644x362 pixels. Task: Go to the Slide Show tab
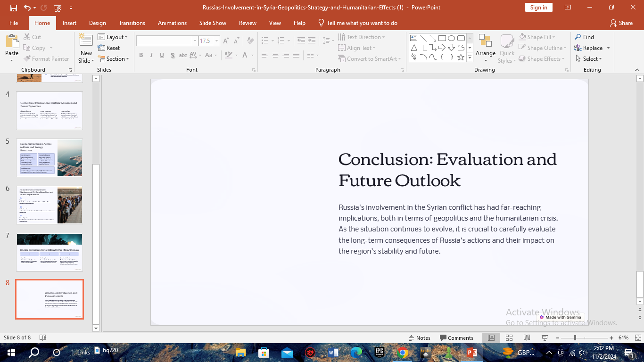[213, 23]
